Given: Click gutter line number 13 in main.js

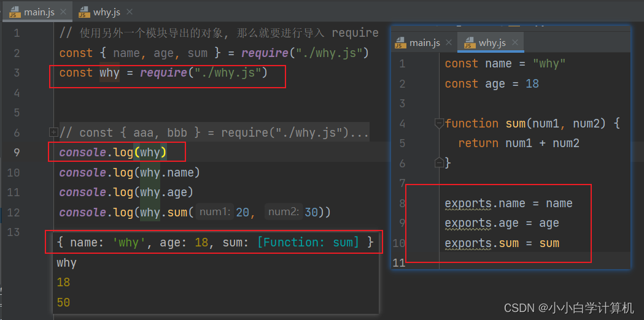Looking at the screenshot, I should click(x=13, y=232).
